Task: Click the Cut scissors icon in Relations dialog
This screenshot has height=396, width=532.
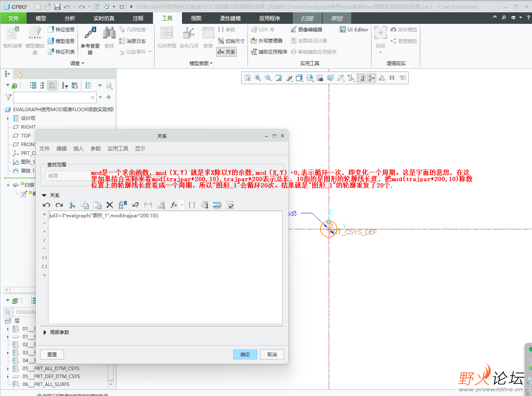Action: [x=72, y=205]
